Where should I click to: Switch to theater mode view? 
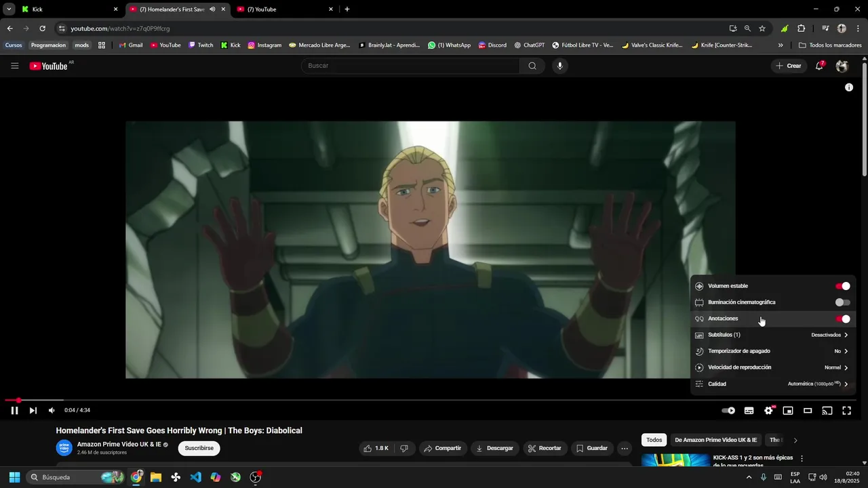point(808,410)
